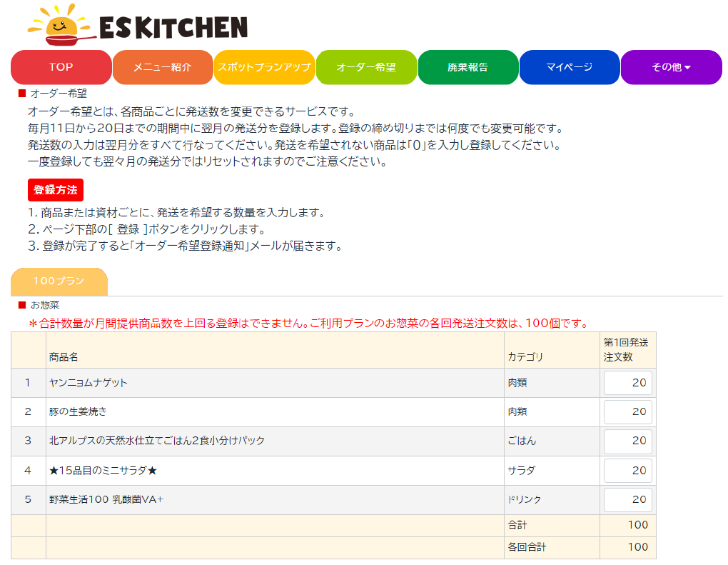Select スポットプランアップ in the navigation

click(x=264, y=67)
